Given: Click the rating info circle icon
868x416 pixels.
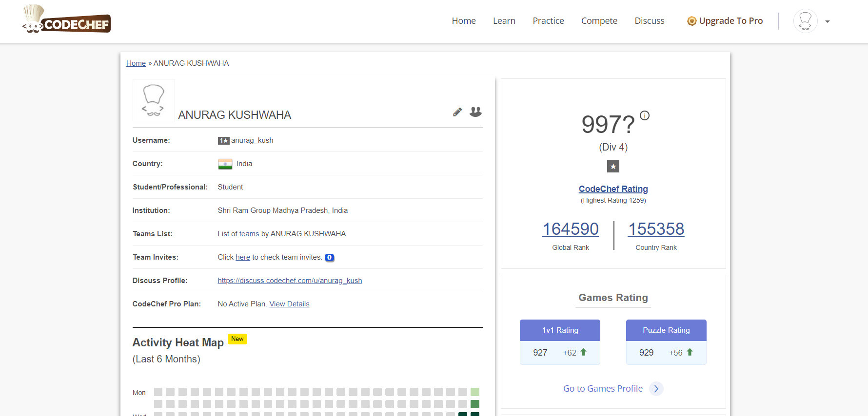Looking at the screenshot, I should tap(645, 115).
